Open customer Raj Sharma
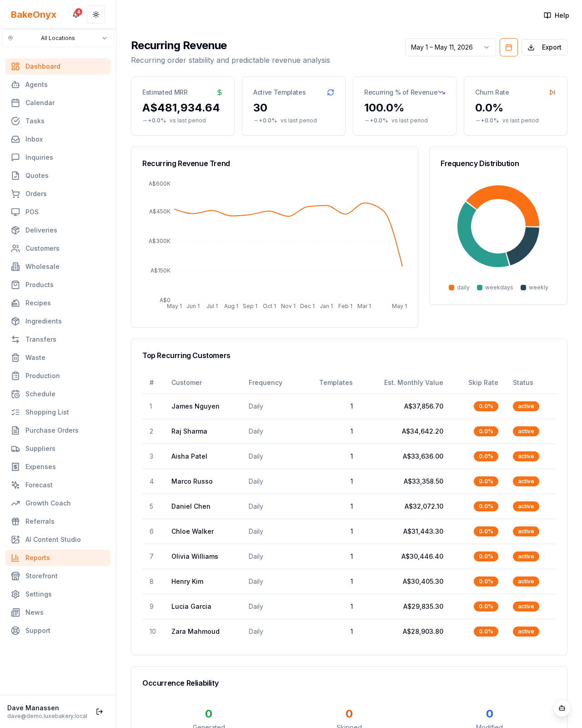The image size is (582, 728). coord(189,431)
